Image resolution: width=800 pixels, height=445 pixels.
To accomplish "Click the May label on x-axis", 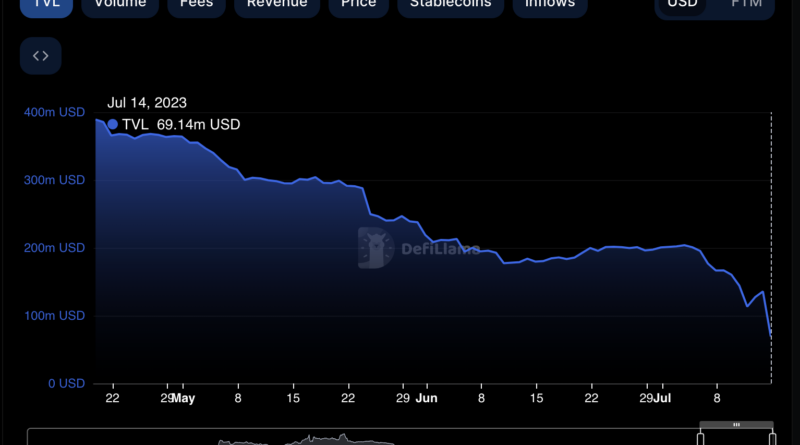I will tap(183, 398).
